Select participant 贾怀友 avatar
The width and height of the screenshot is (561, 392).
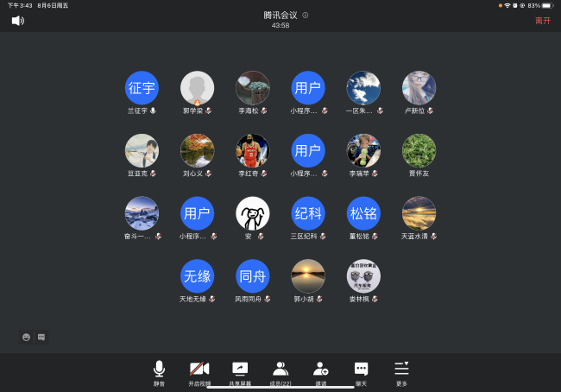coord(419,151)
